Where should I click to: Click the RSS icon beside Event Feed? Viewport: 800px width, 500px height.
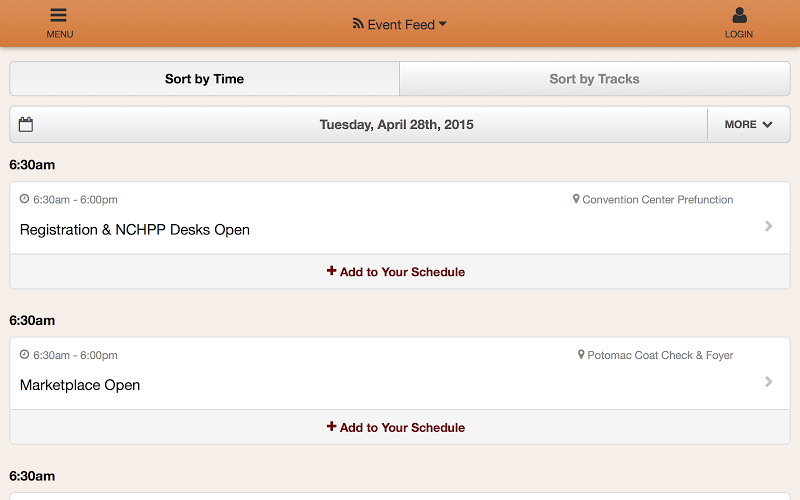coord(358,24)
